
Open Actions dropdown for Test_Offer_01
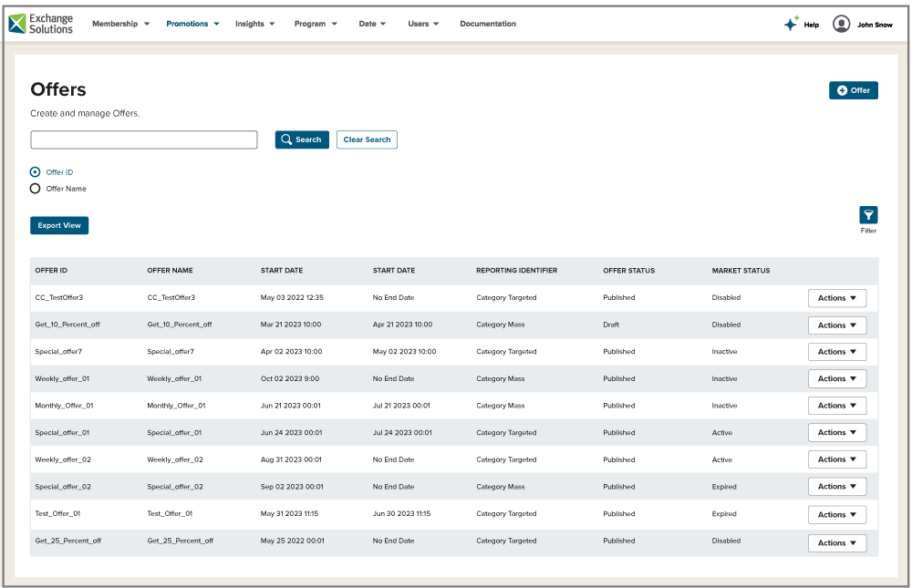[x=836, y=515]
